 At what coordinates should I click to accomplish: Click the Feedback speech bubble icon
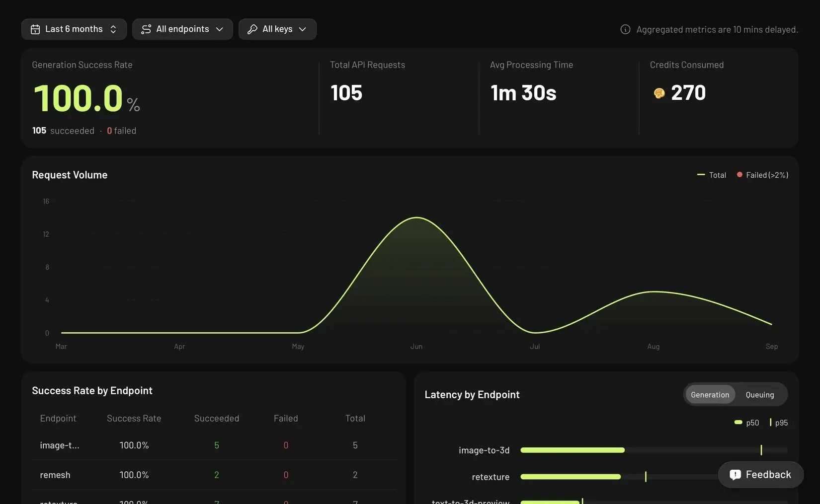pos(735,475)
